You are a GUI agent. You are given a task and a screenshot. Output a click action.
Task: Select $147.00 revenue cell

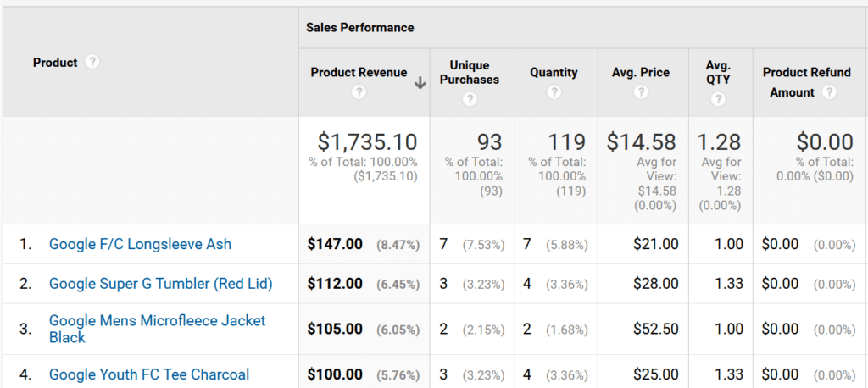335,244
